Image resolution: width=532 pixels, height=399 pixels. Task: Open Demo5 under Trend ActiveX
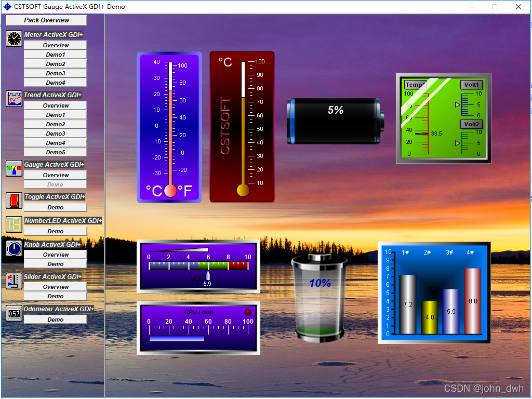click(x=55, y=152)
